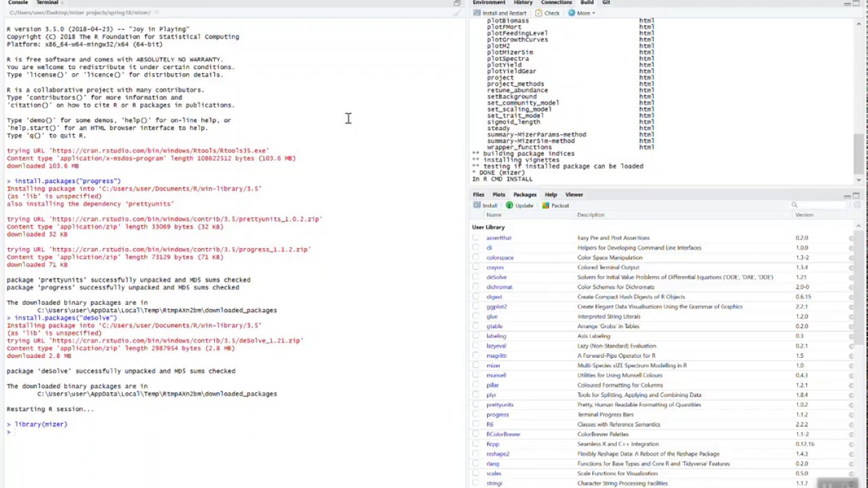Viewport: 868px width, 488px height.
Task: Click the refresh package list icon
Action: point(859,205)
